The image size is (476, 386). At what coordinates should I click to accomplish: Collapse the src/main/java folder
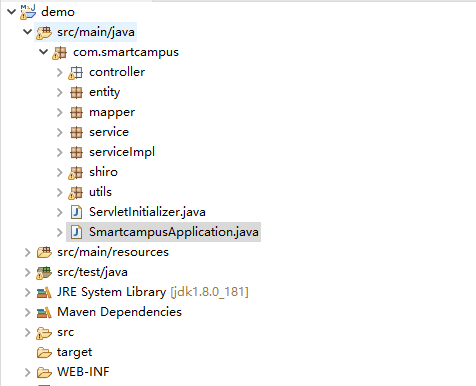pyautogui.click(x=27, y=32)
